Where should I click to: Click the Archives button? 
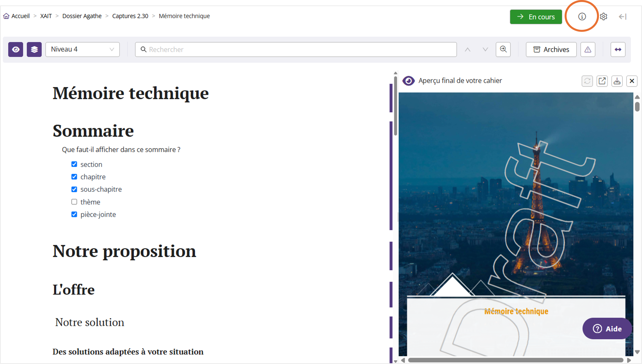[x=551, y=50]
